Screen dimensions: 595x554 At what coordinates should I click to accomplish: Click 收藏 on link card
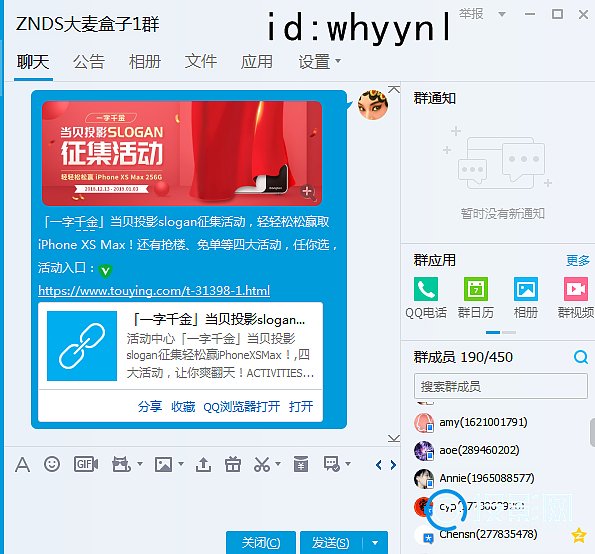[x=183, y=407]
